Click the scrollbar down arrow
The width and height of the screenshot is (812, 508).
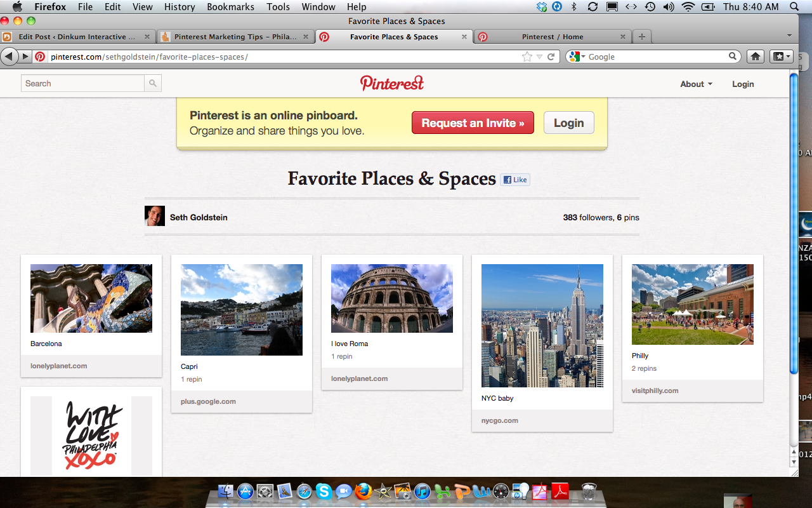(794, 462)
